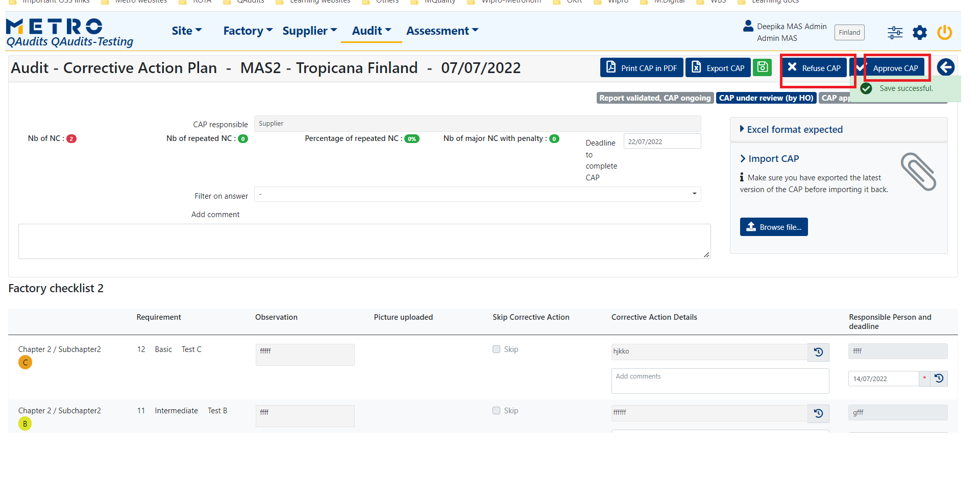This screenshot has width=980, height=495.
Task: Open the Assessment menu dropdown
Action: point(443,31)
